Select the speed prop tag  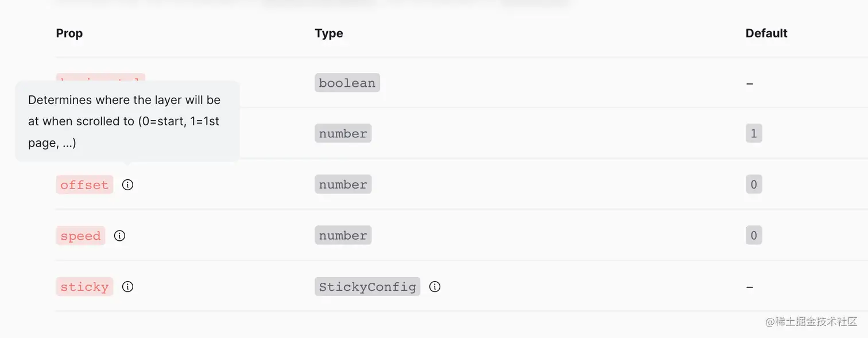pos(80,236)
